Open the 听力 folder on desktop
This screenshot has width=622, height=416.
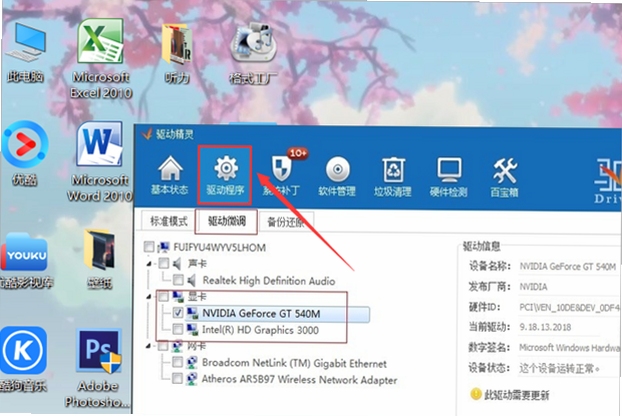(177, 54)
